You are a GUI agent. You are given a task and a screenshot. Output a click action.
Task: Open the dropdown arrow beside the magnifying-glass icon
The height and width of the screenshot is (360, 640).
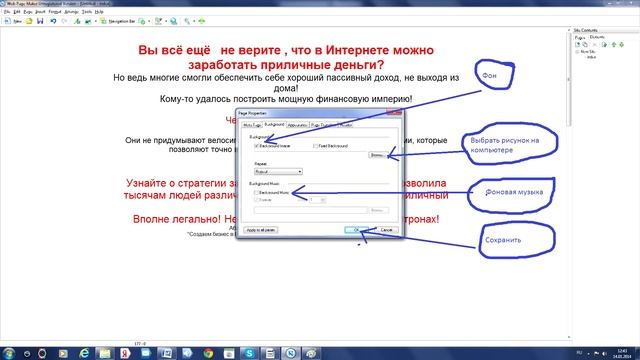194,21
